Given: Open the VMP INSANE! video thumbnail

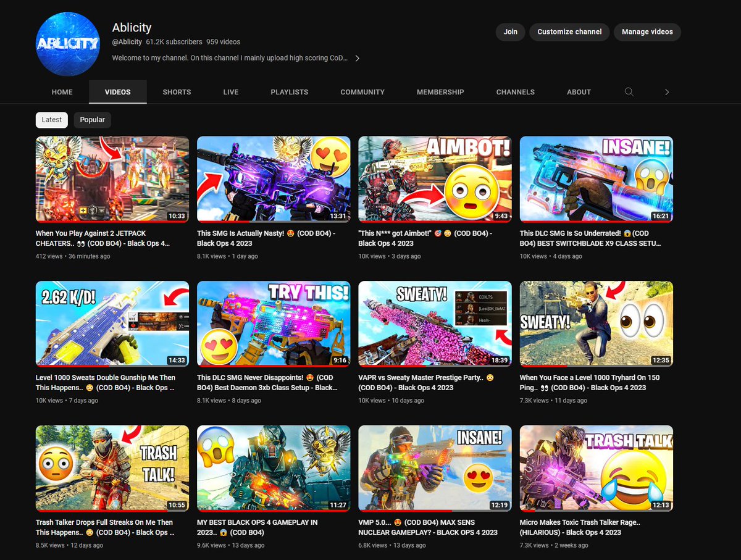Looking at the screenshot, I should click(435, 469).
